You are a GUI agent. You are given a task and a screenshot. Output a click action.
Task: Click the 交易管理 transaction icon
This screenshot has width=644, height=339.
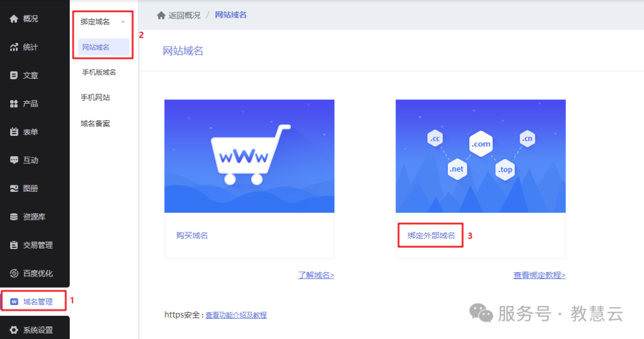pos(14,245)
